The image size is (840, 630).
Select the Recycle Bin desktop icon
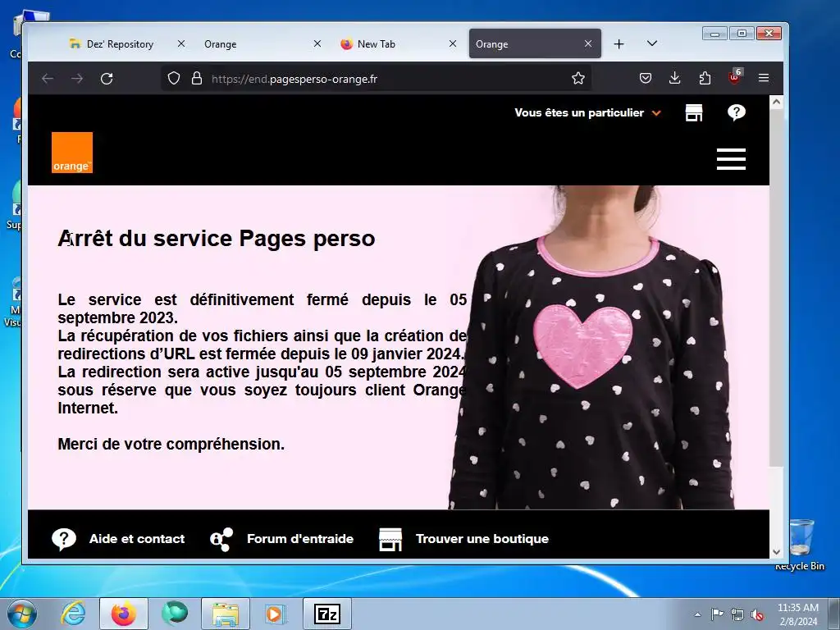[801, 544]
